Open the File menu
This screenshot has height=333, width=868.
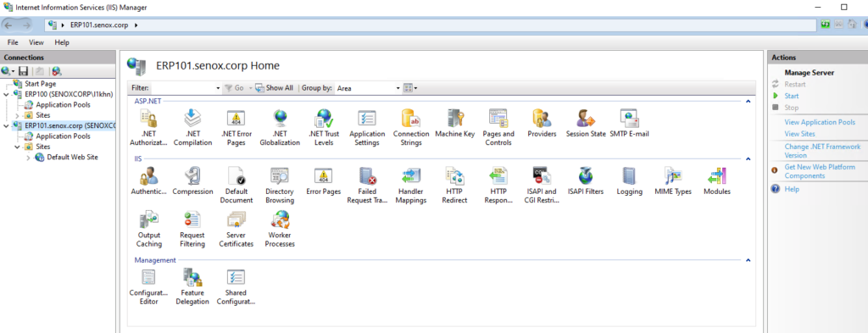click(x=13, y=42)
